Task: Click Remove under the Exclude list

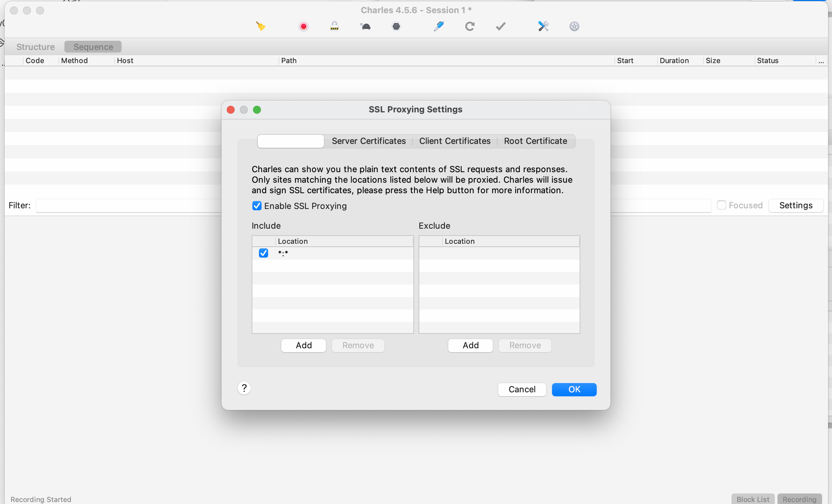Action: [525, 345]
